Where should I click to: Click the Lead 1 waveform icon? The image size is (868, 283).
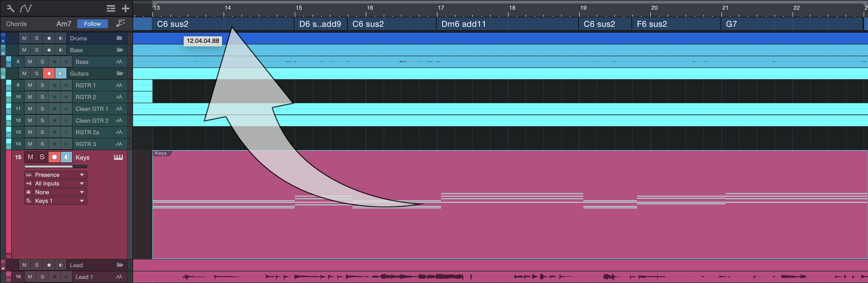(x=119, y=277)
